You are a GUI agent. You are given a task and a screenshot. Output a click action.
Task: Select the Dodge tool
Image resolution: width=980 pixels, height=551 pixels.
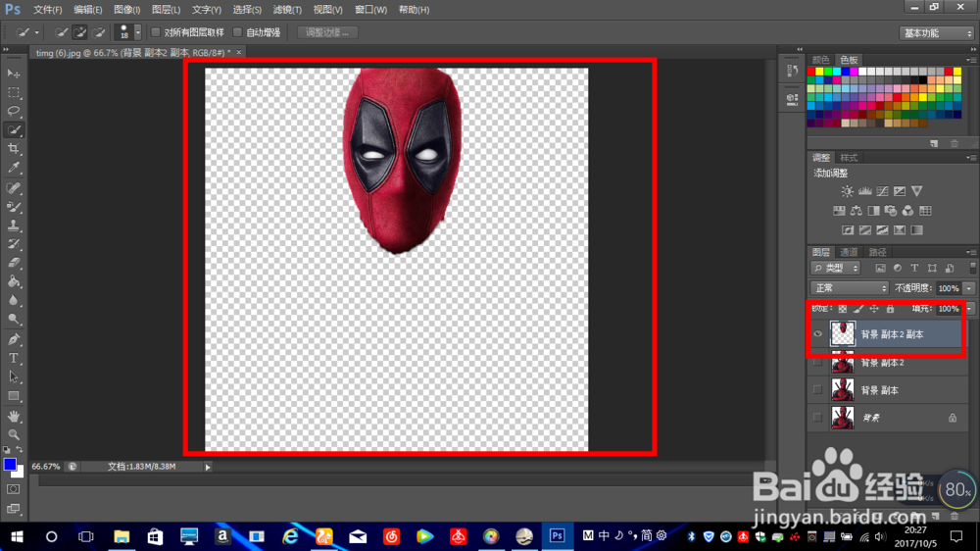click(x=14, y=319)
